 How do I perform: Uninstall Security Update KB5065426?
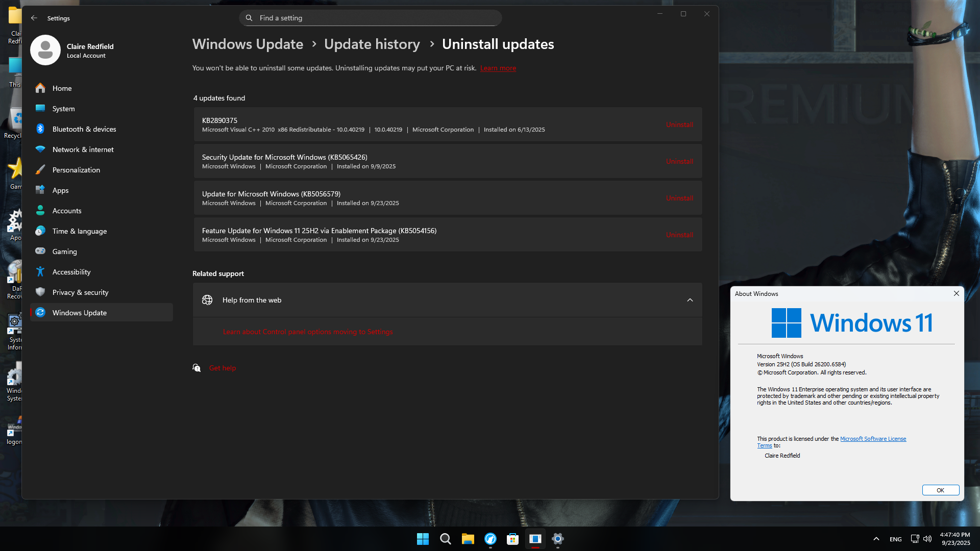pyautogui.click(x=679, y=161)
